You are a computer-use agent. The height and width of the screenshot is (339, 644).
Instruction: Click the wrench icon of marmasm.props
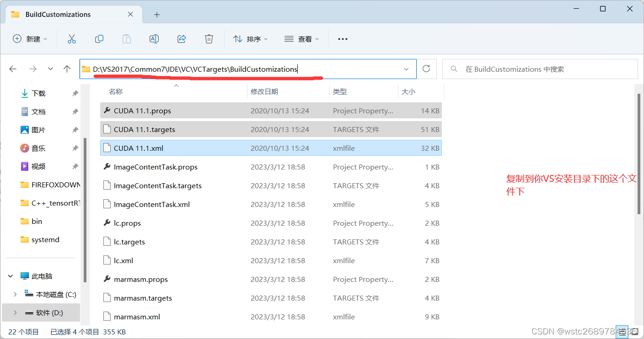(x=107, y=279)
